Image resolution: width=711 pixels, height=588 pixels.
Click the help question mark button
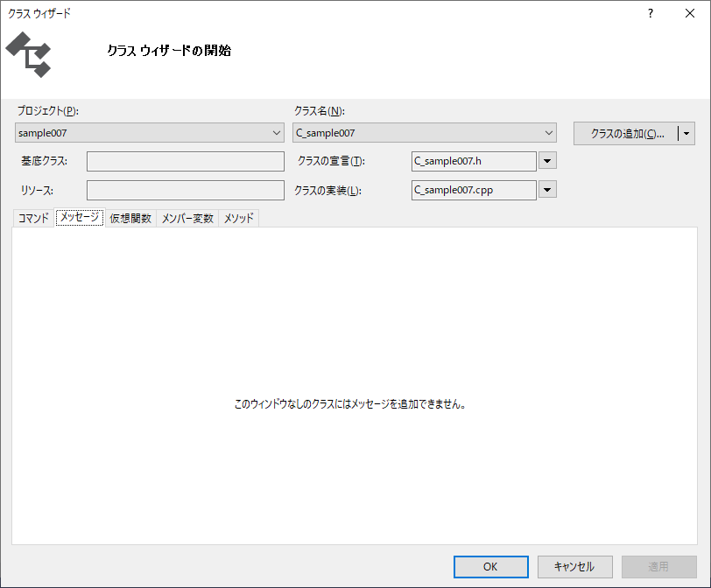pyautogui.click(x=650, y=13)
